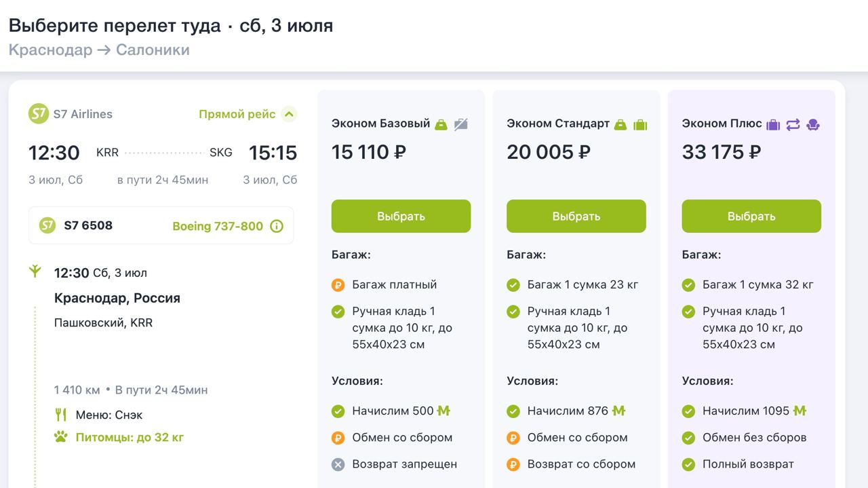Click the seat icon on Эконом Плюс
Viewport: 868px width, 488px height.
pyautogui.click(x=813, y=124)
